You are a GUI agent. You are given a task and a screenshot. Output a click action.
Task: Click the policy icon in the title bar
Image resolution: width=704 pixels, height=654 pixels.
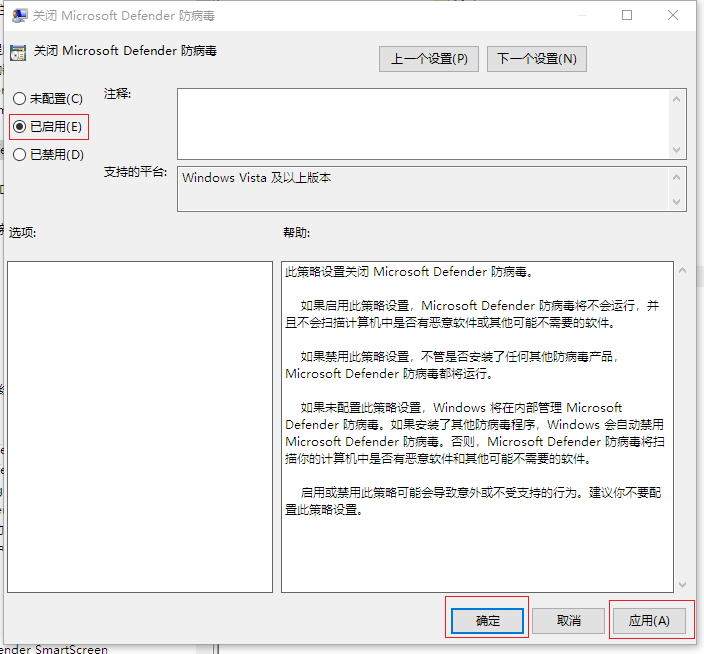[x=17, y=16]
